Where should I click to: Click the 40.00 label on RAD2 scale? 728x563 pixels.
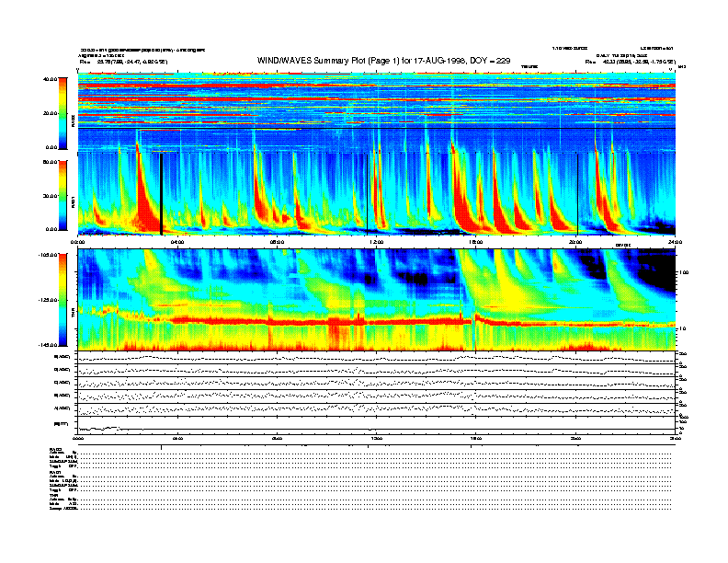click(x=51, y=79)
